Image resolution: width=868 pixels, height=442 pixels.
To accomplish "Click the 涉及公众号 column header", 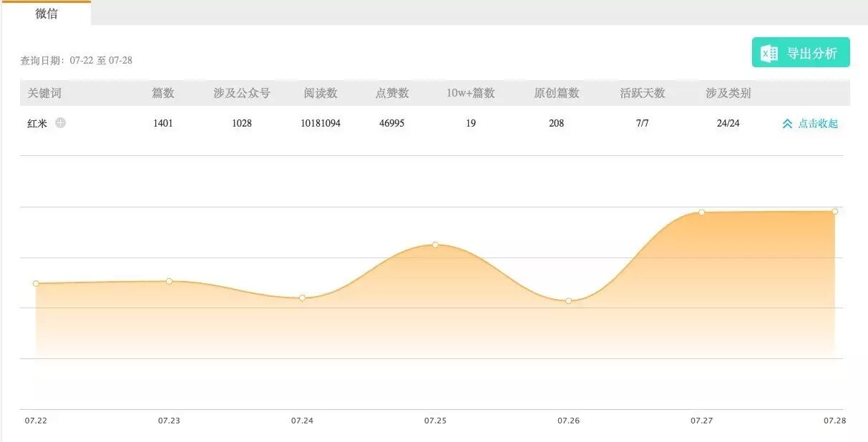I will (x=241, y=93).
